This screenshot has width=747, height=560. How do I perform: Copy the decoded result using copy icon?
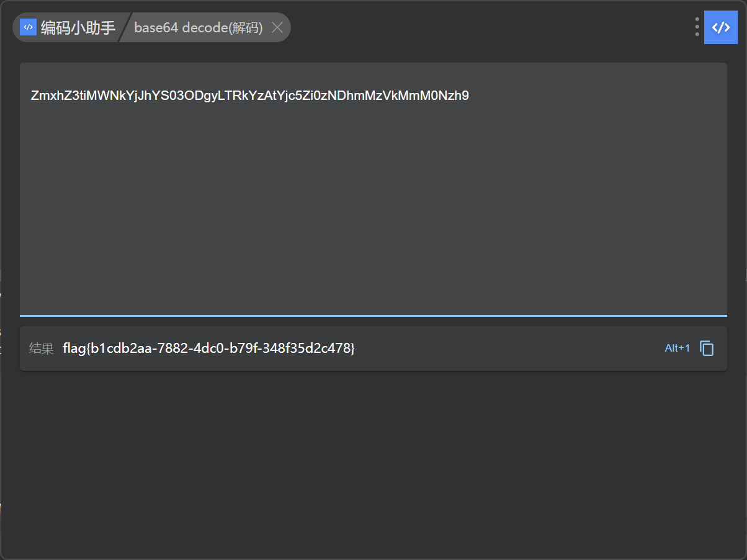point(707,349)
